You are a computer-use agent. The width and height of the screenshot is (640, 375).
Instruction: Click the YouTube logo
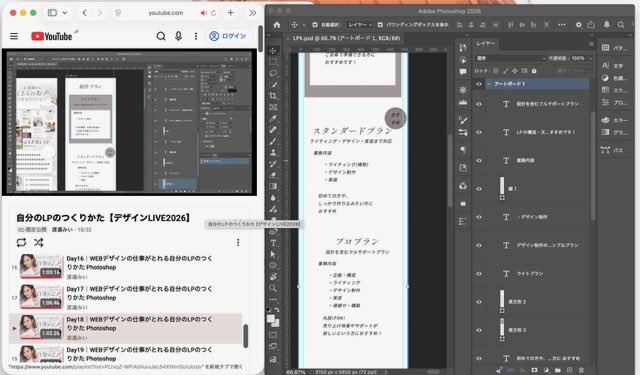(x=52, y=36)
